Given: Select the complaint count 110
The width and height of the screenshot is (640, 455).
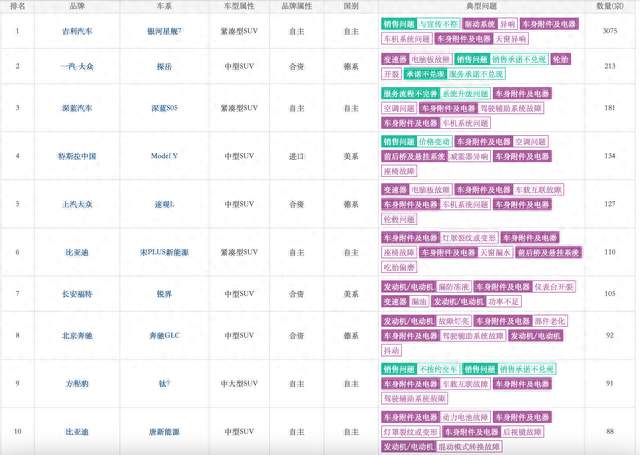Looking at the screenshot, I should pyautogui.click(x=610, y=252).
